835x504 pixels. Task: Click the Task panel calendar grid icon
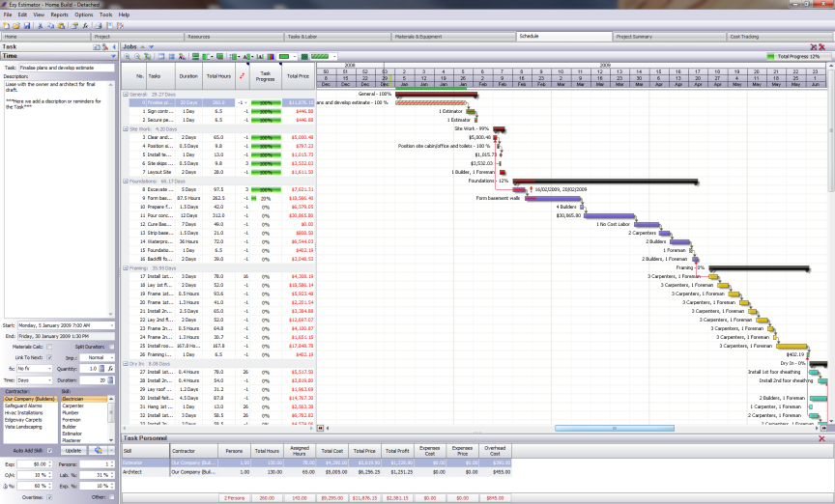(x=97, y=47)
